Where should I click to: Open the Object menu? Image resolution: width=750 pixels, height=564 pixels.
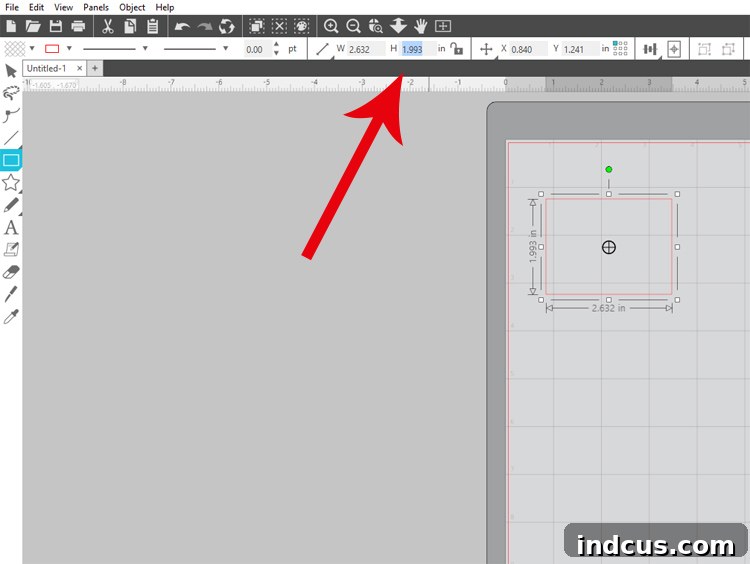point(132,7)
